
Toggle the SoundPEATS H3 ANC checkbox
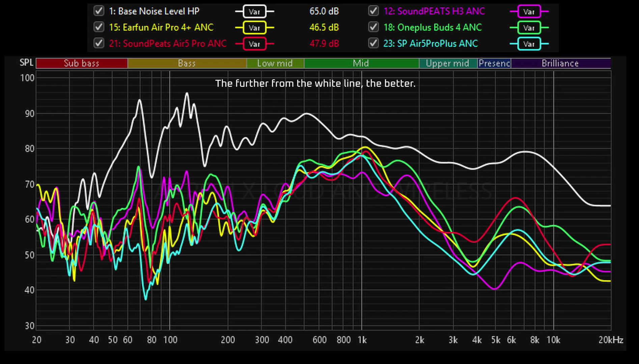pyautogui.click(x=373, y=11)
